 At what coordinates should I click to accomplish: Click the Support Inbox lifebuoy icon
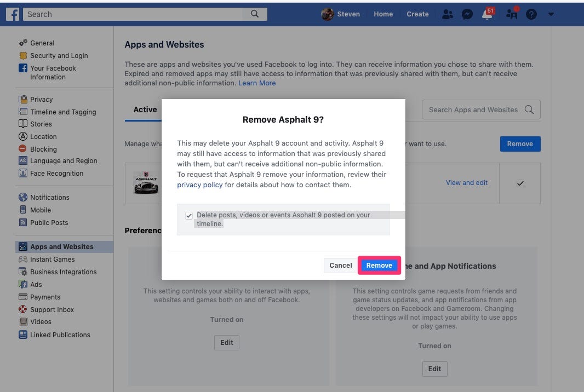(23, 309)
